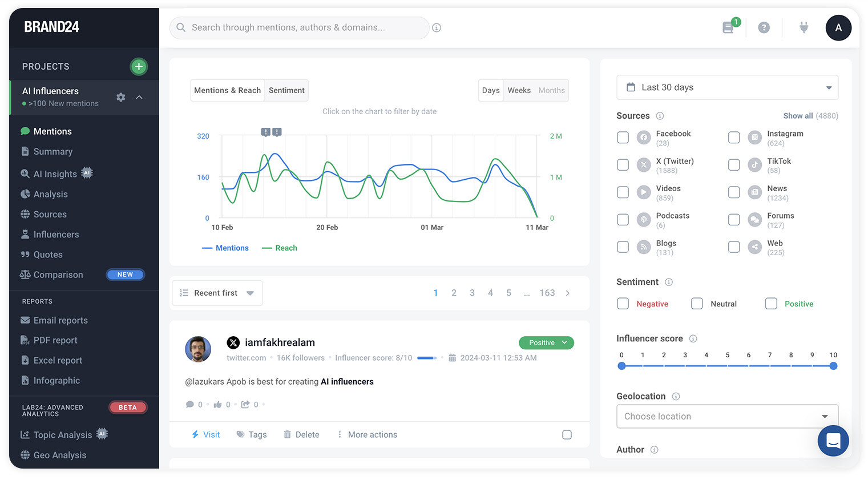This screenshot has width=868, height=480.
Task: Click the influencer score slider right handle
Action: (x=833, y=366)
